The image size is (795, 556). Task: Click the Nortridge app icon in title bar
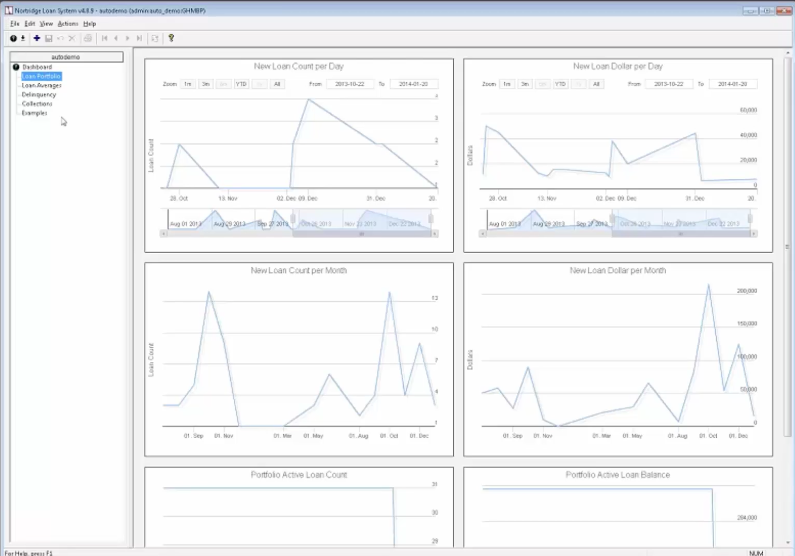(x=9, y=10)
